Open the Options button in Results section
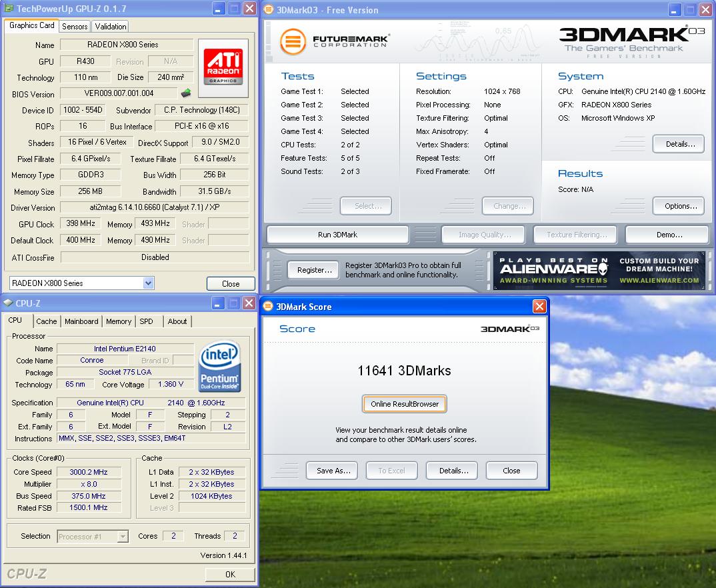 [679, 206]
